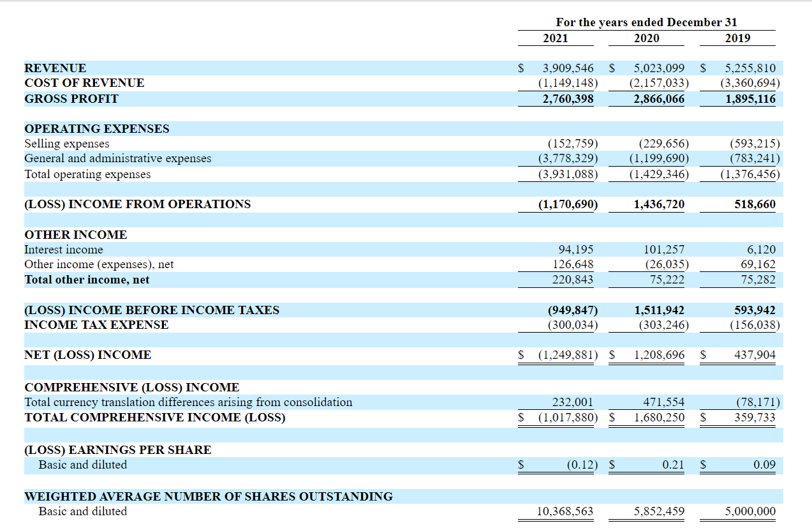This screenshot has height=528, width=812.
Task: Click the 2021 loss per share value (0.12)
Action: coord(580,465)
